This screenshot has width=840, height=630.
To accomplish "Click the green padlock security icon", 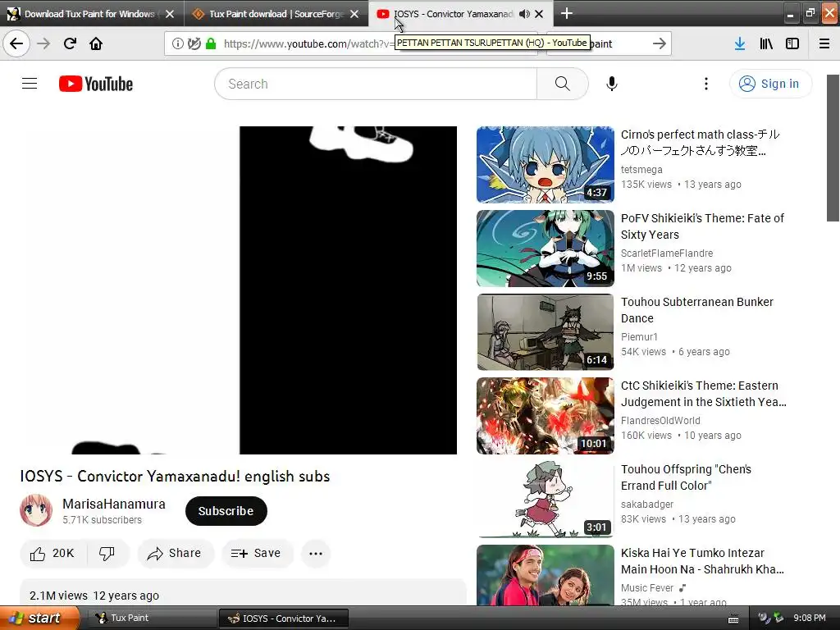I will pos(211,43).
